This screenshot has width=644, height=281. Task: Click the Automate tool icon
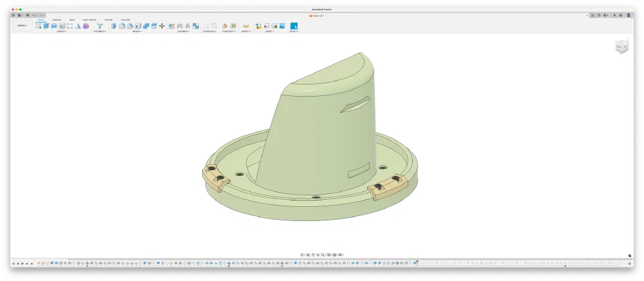click(x=100, y=26)
